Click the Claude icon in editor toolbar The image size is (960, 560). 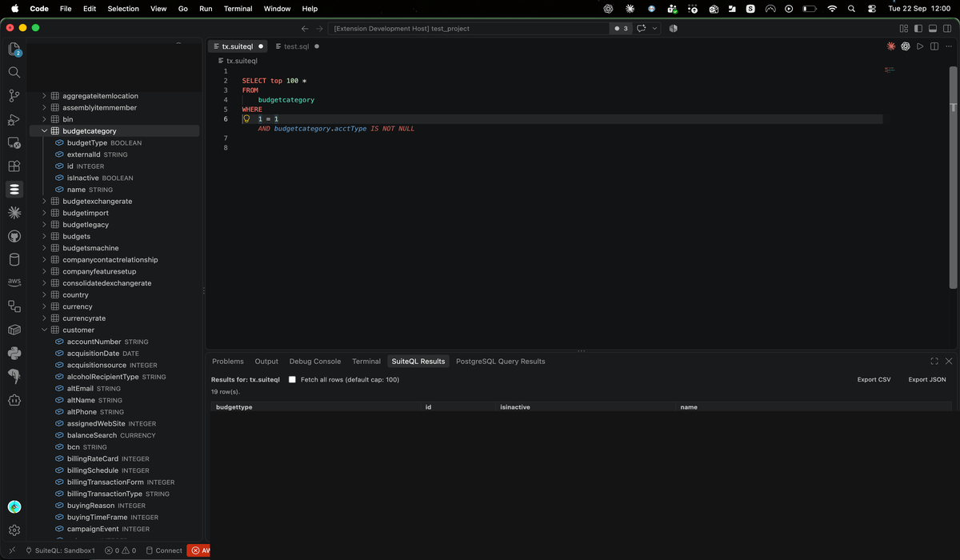pyautogui.click(x=891, y=46)
